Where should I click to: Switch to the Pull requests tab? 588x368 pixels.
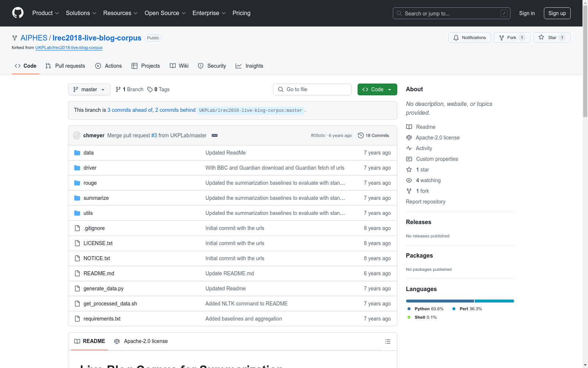65,66
